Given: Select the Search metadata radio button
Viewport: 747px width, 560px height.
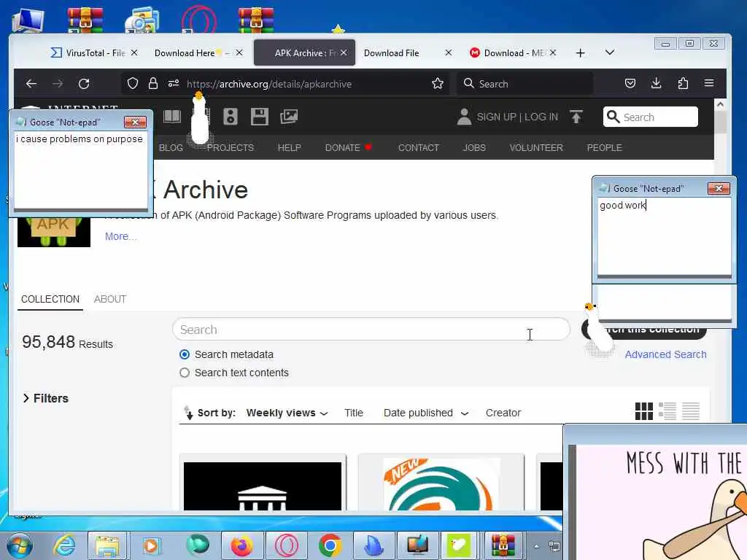Looking at the screenshot, I should click(x=185, y=354).
